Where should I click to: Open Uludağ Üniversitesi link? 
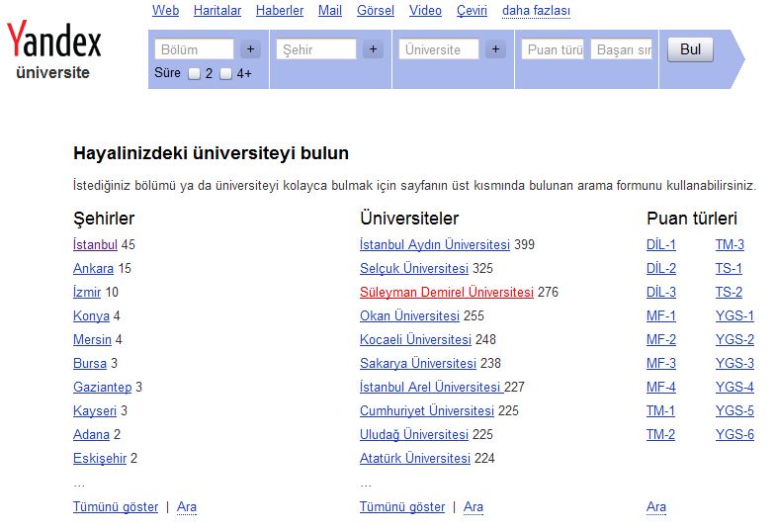414,434
